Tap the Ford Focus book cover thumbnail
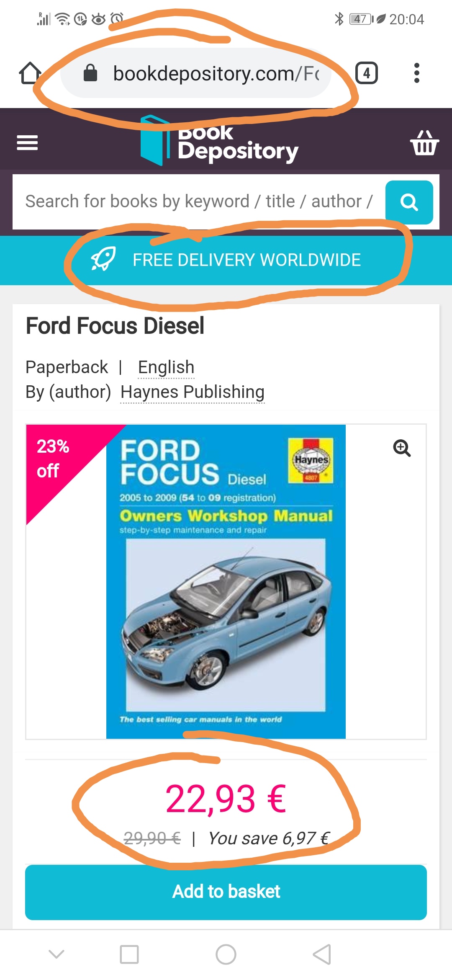The width and height of the screenshot is (452, 980). click(226, 581)
